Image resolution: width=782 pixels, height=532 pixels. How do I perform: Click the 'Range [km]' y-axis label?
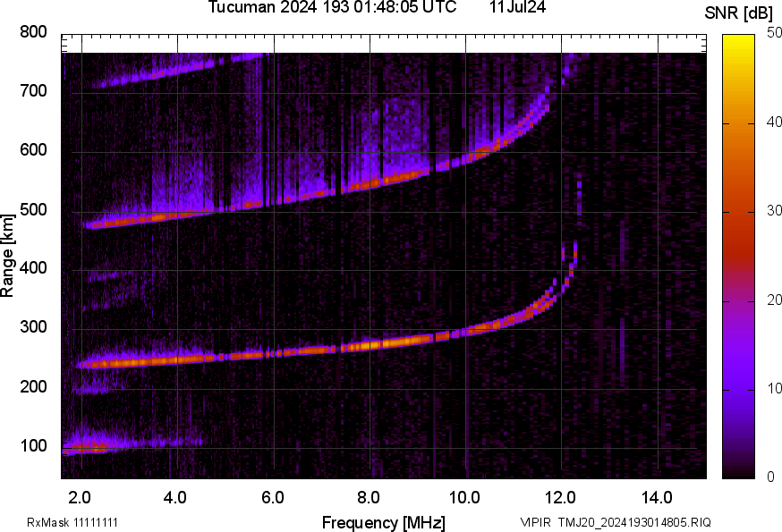point(8,256)
